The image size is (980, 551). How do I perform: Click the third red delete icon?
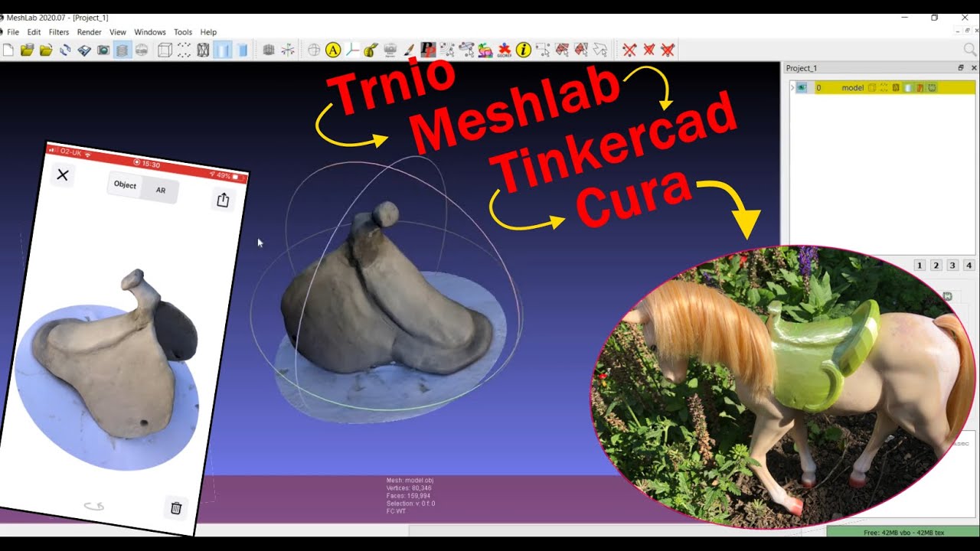point(668,51)
